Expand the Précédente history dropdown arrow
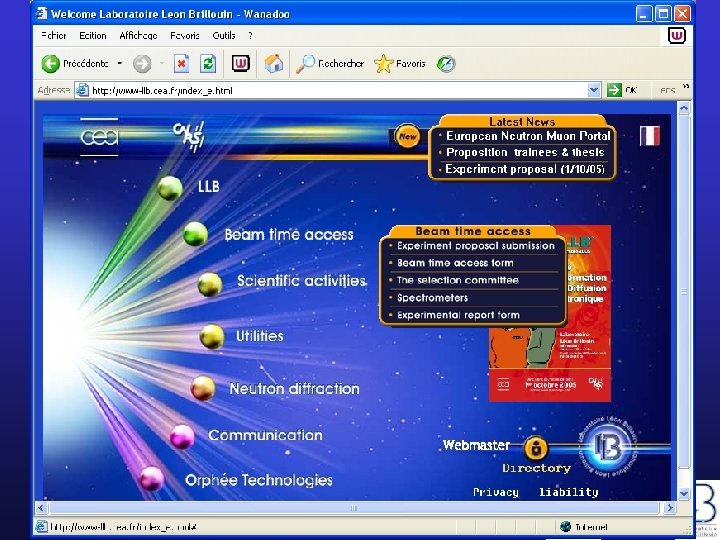This screenshot has height=540, width=720. coord(120,63)
